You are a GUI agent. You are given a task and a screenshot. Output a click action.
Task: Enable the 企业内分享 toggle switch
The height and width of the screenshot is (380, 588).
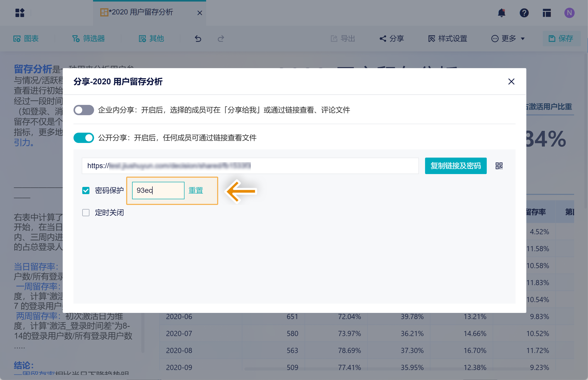[84, 110]
